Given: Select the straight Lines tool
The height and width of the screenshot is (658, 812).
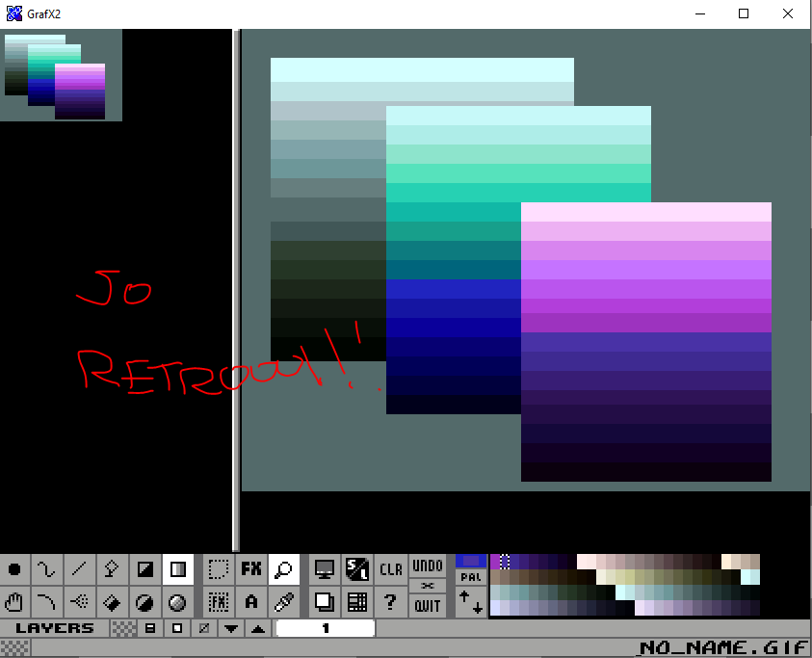Looking at the screenshot, I should click(x=80, y=569).
